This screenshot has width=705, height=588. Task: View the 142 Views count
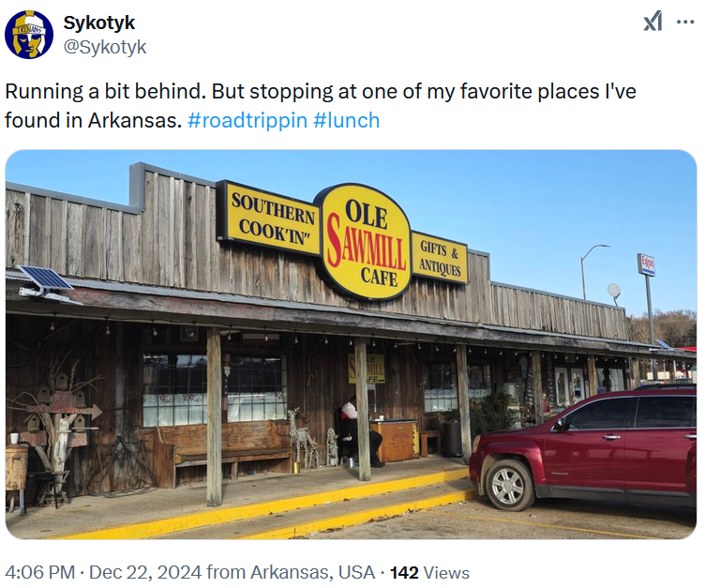[x=429, y=572]
